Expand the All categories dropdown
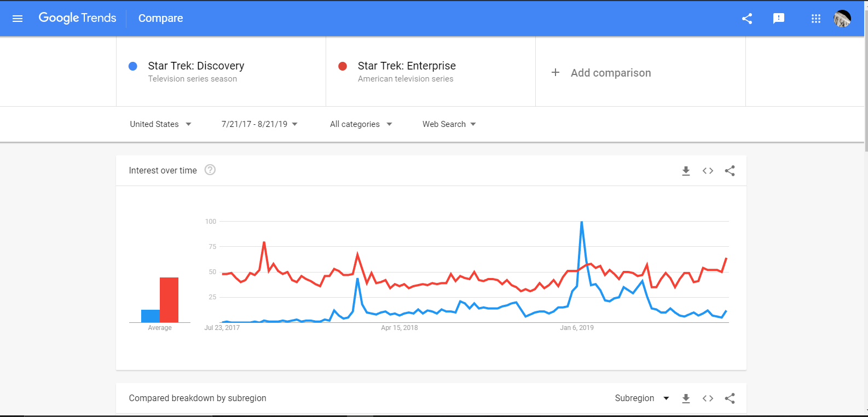 [361, 124]
